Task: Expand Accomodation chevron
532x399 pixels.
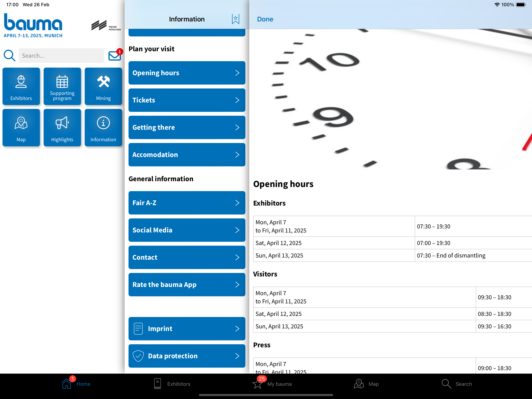Action: click(237, 155)
